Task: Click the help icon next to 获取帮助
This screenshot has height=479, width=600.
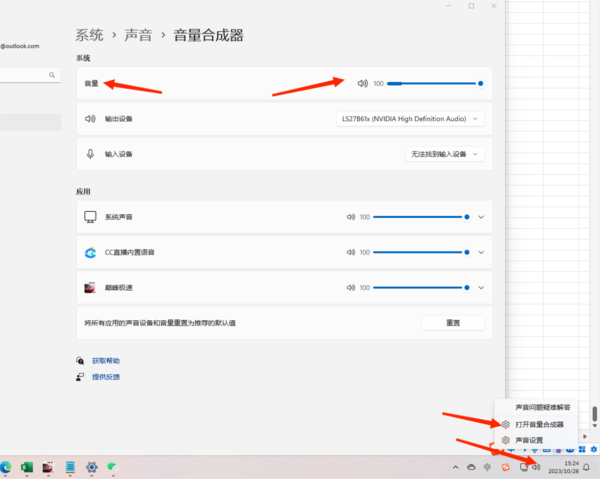Action: tap(80, 360)
